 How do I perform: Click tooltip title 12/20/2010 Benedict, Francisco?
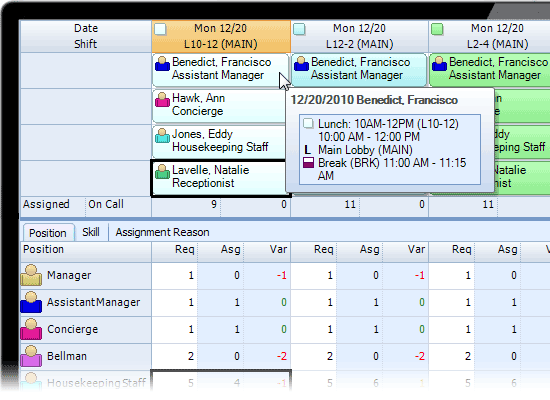click(374, 100)
